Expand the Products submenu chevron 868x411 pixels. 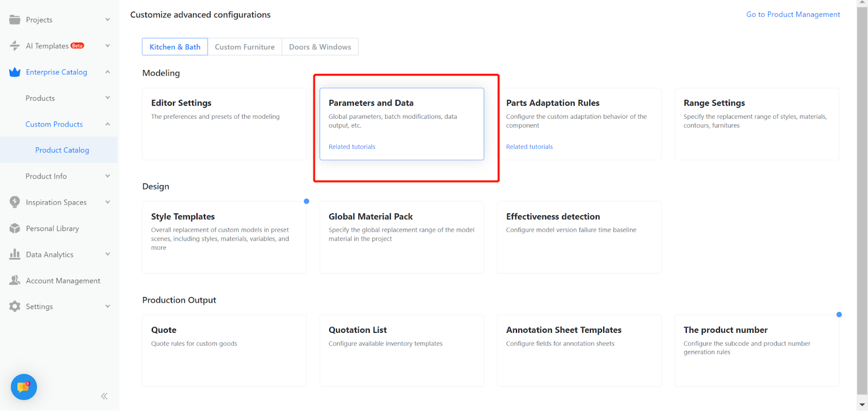(x=107, y=98)
